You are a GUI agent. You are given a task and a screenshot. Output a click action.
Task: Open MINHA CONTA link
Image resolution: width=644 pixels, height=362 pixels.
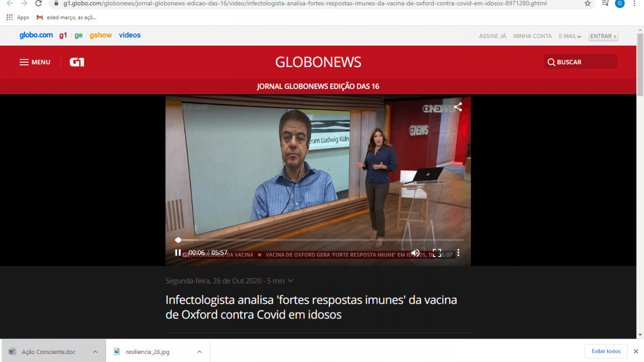pos(532,36)
